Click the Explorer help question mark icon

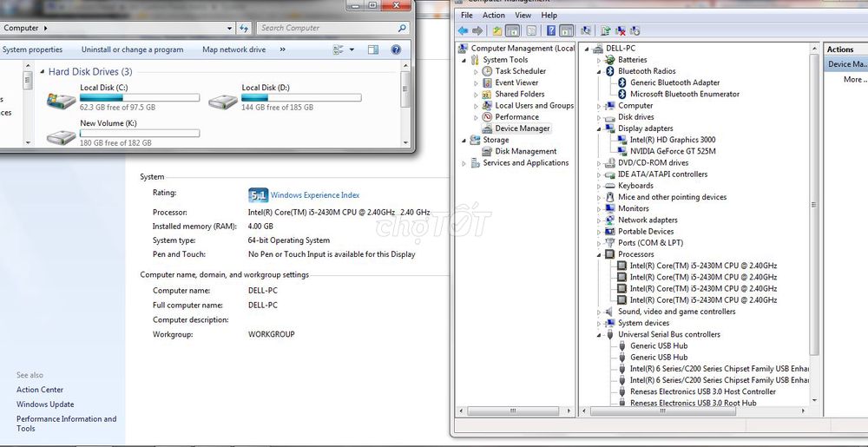396,49
